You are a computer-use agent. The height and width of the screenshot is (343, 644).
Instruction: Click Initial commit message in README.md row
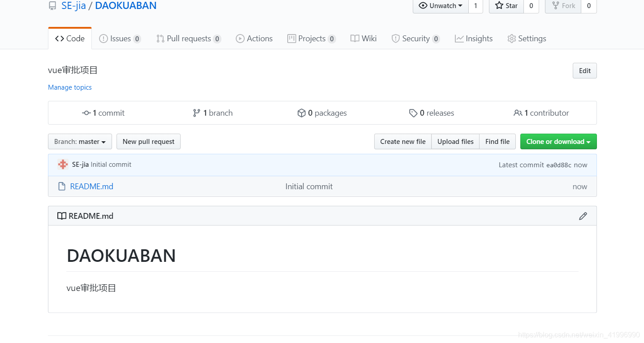[309, 187]
